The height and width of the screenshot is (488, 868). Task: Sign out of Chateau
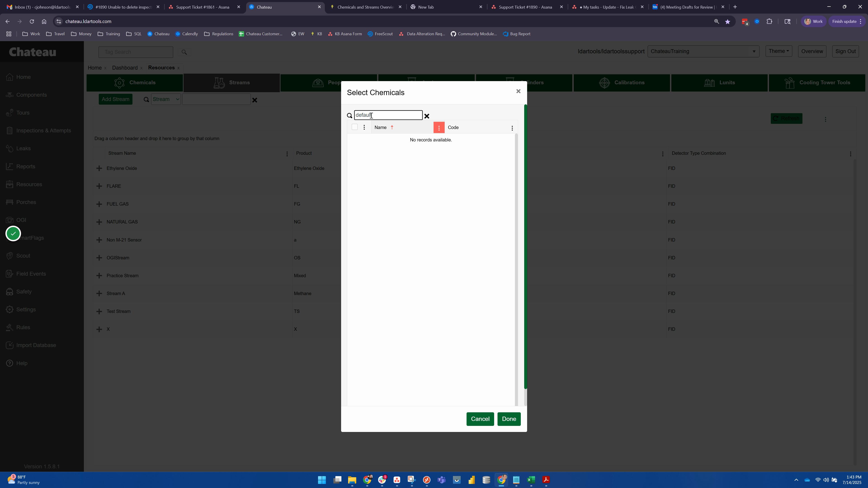tap(845, 52)
